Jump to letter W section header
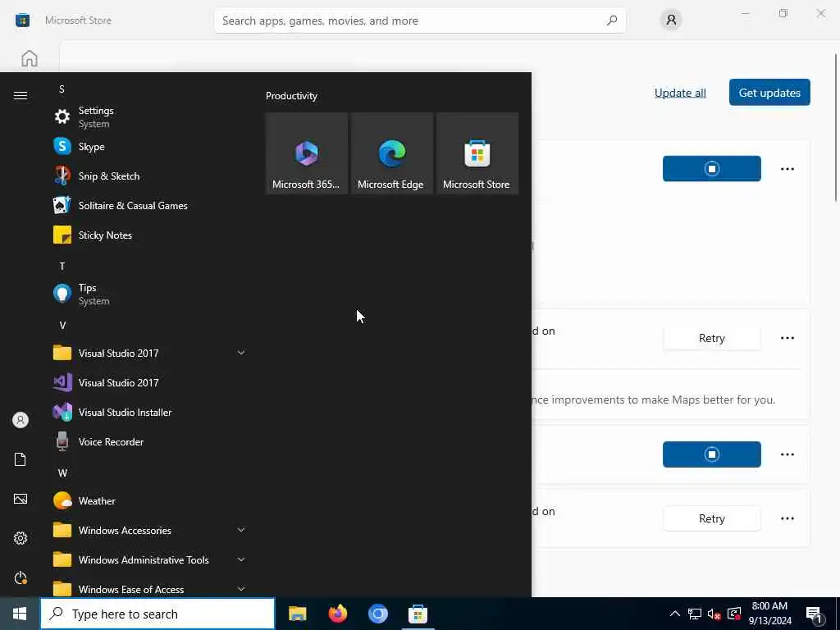840x630 pixels. [x=62, y=472]
